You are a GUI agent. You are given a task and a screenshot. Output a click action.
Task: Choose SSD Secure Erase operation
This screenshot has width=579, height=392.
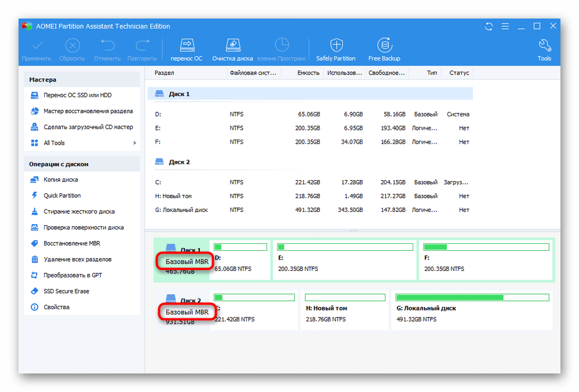click(66, 291)
